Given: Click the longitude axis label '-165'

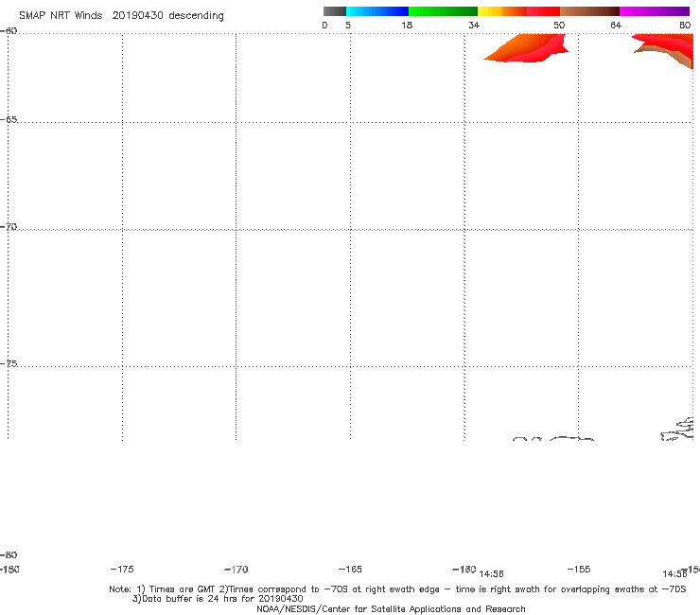Looking at the screenshot, I should pyautogui.click(x=350, y=569).
